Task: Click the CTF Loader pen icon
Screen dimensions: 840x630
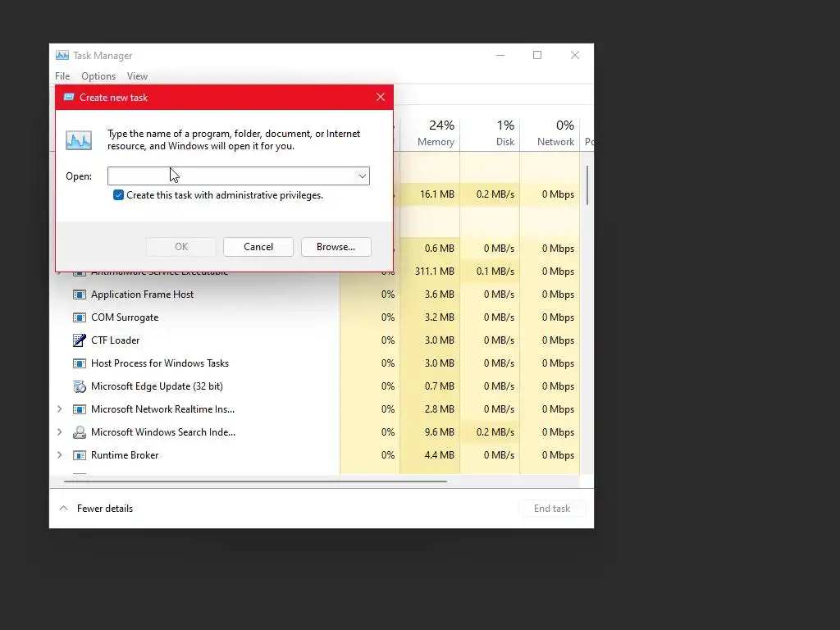Action: (x=80, y=340)
